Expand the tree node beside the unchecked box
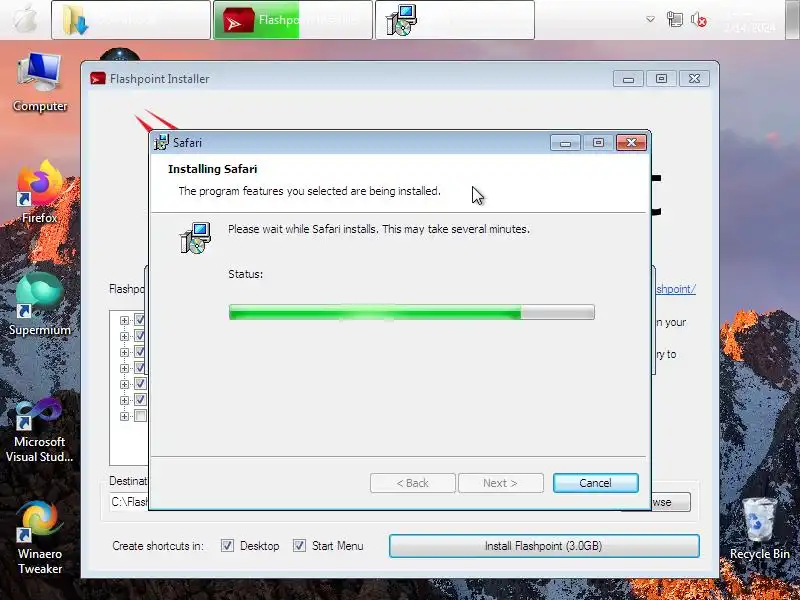The height and width of the screenshot is (600, 800). tap(124, 416)
